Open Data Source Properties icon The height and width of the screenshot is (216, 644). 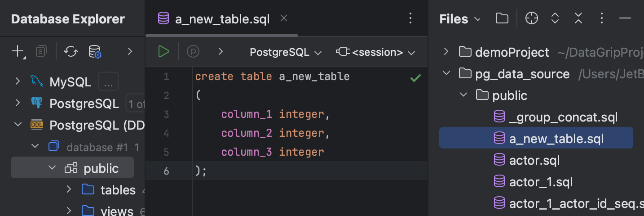point(95,52)
